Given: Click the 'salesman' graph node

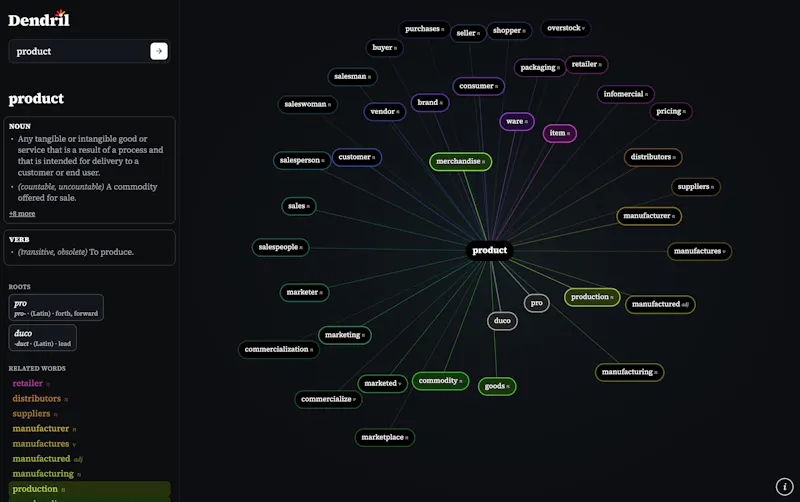Looking at the screenshot, I should click(x=353, y=77).
